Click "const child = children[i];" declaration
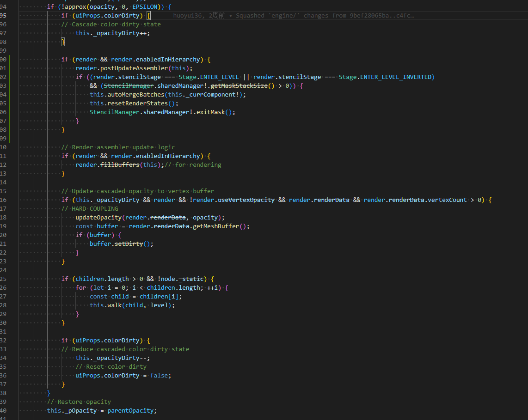Viewport: 528px width, 420px height. [x=136, y=297]
